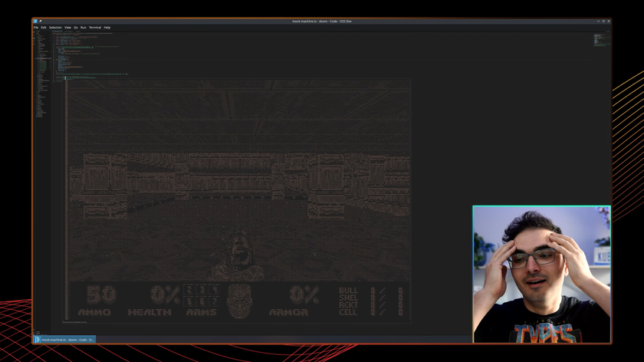Screen dimensions: 644x362
Task: Open the Selection menu
Action: point(55,28)
